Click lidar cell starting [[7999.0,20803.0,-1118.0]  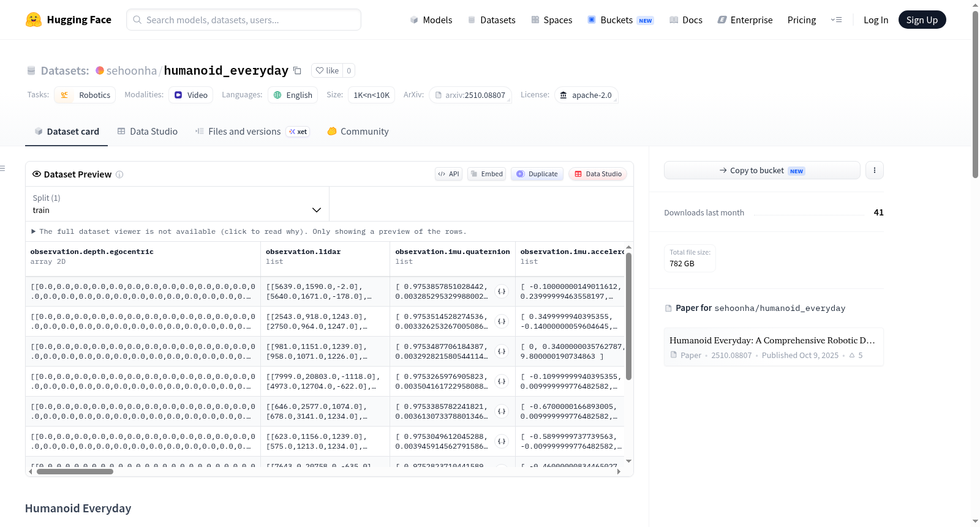[x=325, y=381]
